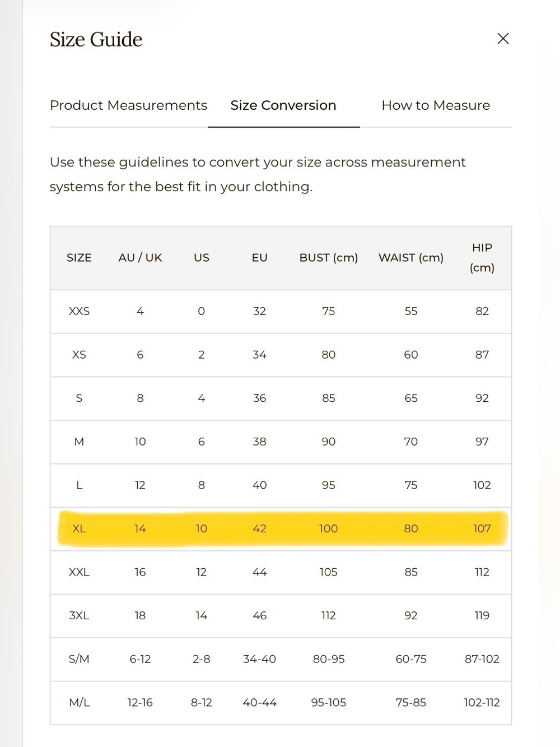
Task: Click the HIP (cm) column header
Action: 482,258
